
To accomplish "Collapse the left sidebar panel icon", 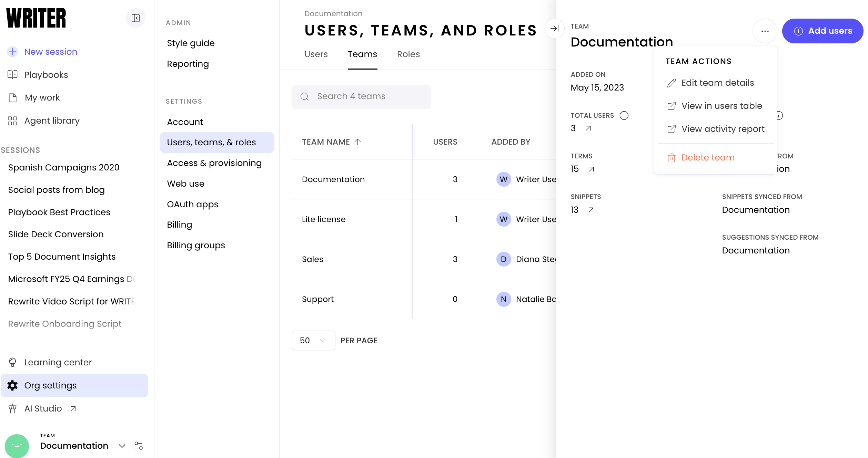I will (135, 18).
